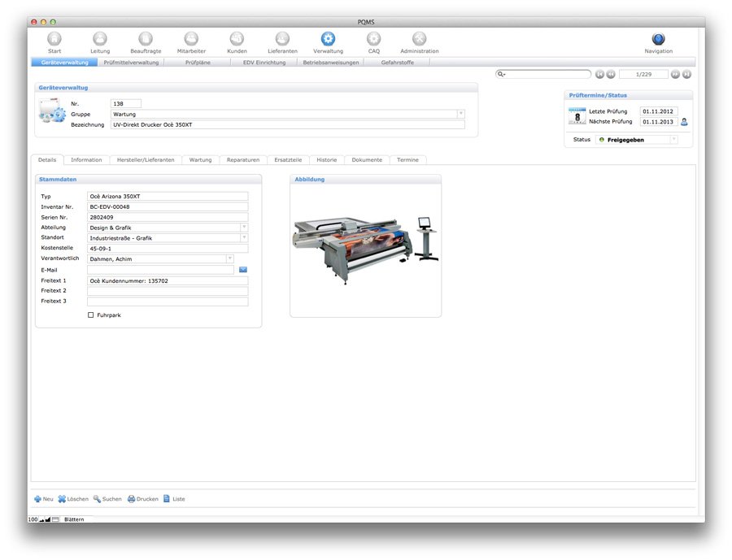Click the Navigation globe icon
Screen dimensions: 732x560
[x=658, y=39]
